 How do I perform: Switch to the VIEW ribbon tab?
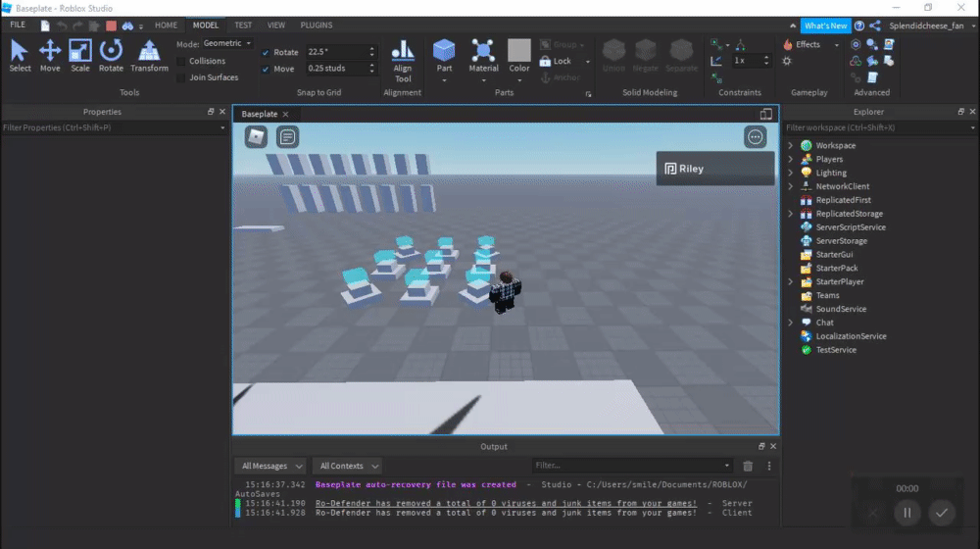(275, 25)
